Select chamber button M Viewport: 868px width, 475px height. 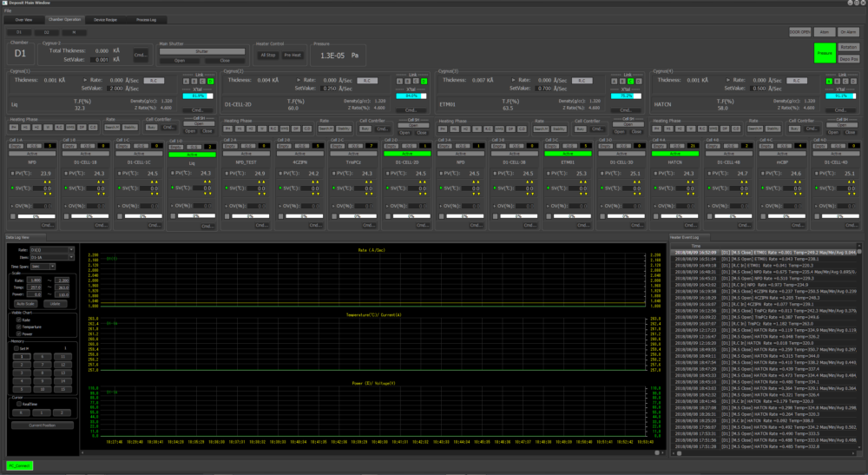(74, 33)
